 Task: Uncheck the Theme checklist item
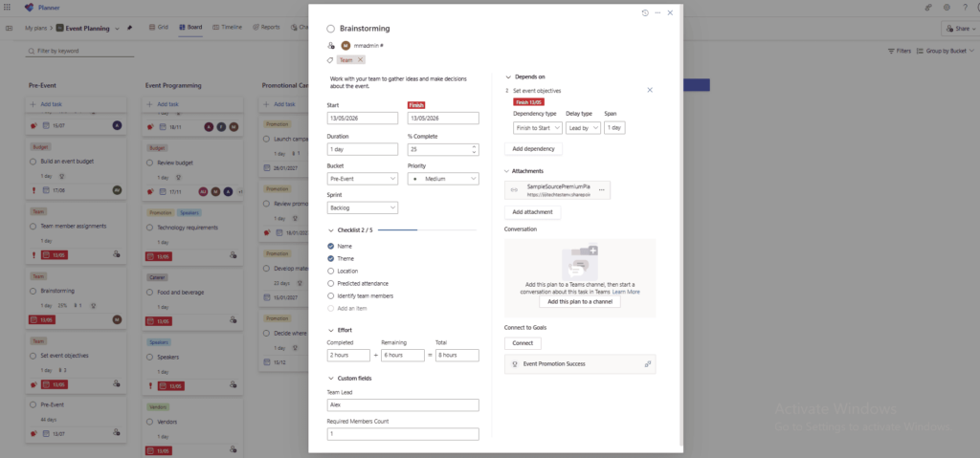pos(330,259)
